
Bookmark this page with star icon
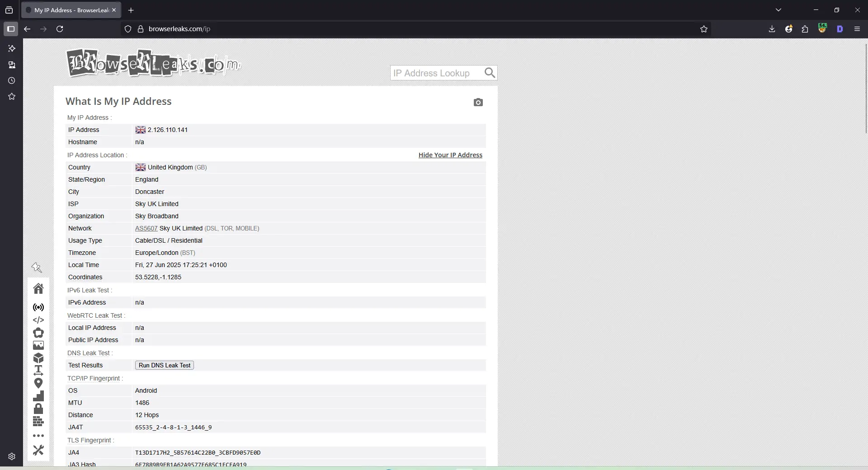point(704,29)
